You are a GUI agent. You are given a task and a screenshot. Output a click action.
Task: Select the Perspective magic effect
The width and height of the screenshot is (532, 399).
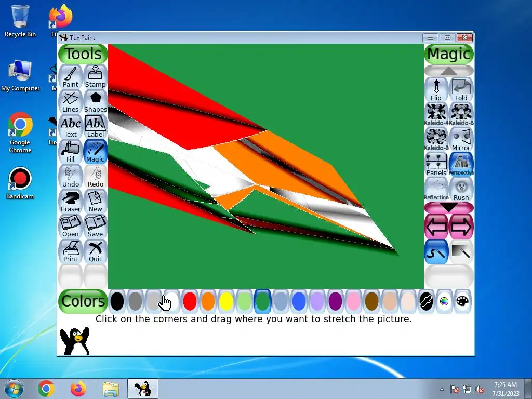pos(461,165)
